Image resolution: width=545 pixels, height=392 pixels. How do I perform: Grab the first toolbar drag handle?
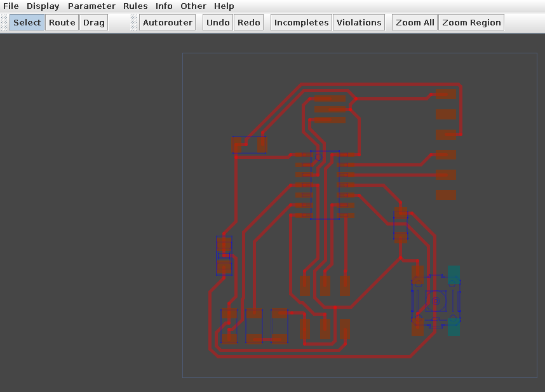[4, 23]
